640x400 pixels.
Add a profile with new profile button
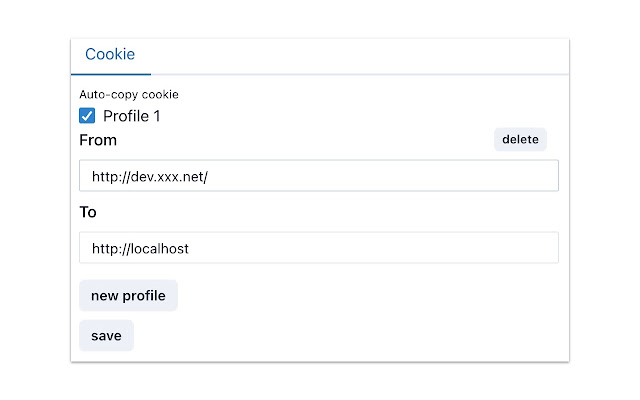click(x=128, y=296)
